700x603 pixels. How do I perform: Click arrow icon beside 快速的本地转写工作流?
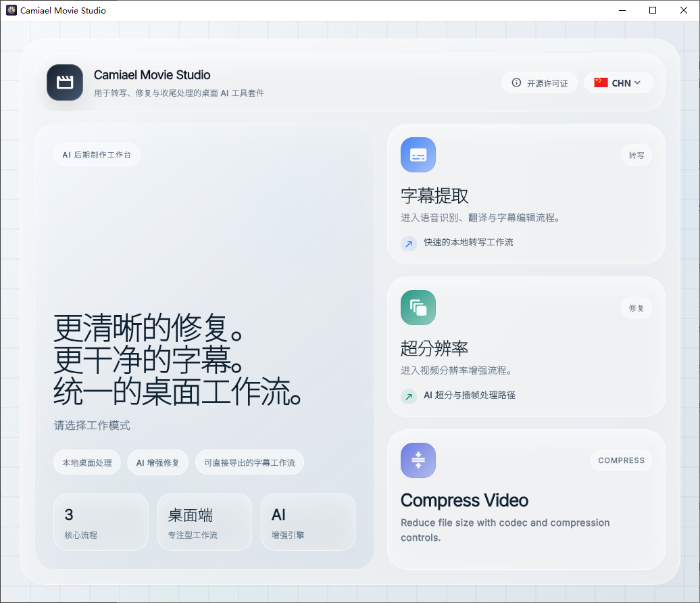coord(409,243)
